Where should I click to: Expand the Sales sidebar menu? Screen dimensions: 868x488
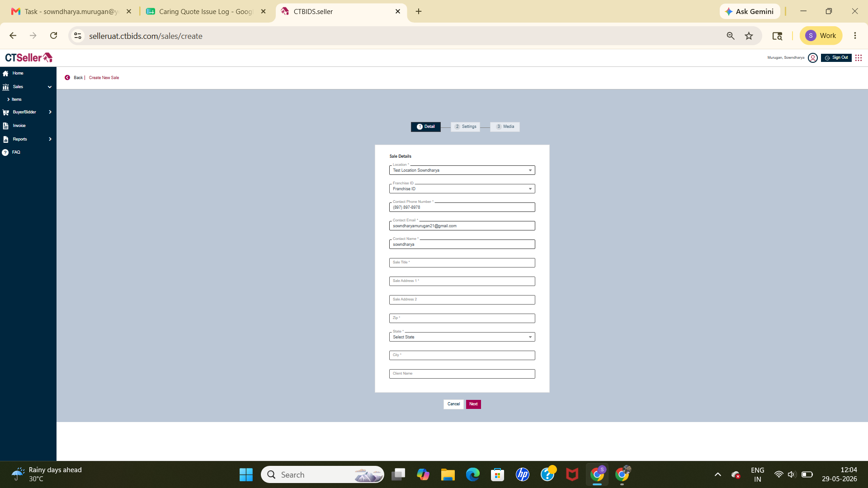coord(50,87)
